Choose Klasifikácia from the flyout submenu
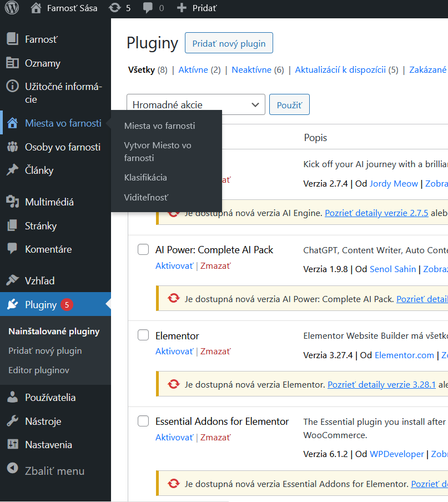Image resolution: width=448 pixels, height=502 pixels. tap(145, 178)
